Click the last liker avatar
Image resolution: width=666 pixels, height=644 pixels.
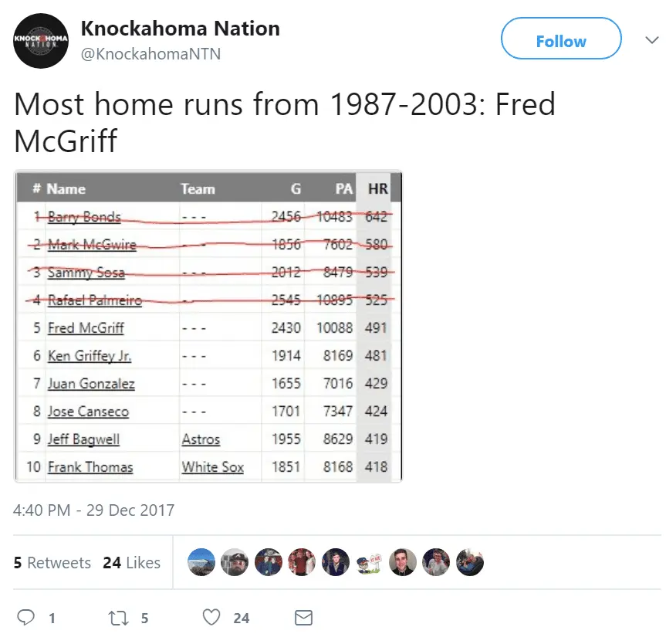point(470,563)
